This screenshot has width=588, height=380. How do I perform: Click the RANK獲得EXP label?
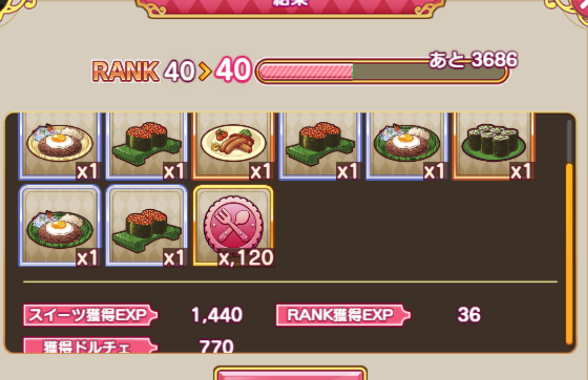(343, 315)
